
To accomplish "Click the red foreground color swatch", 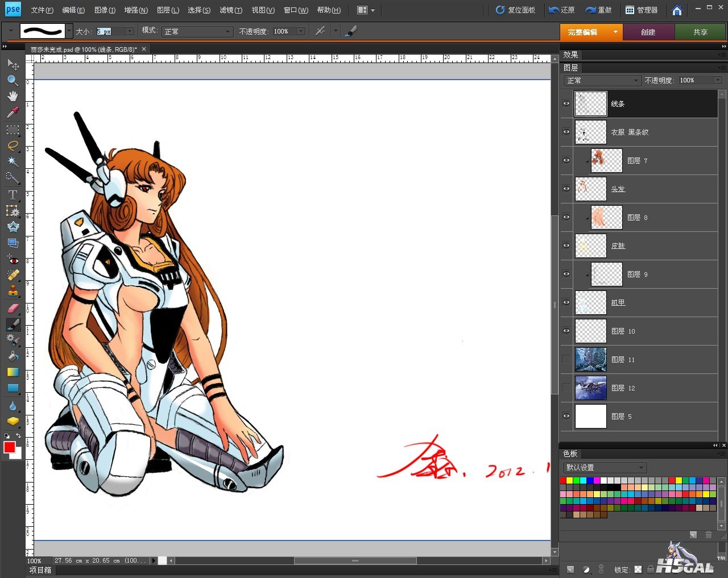I will [9, 447].
